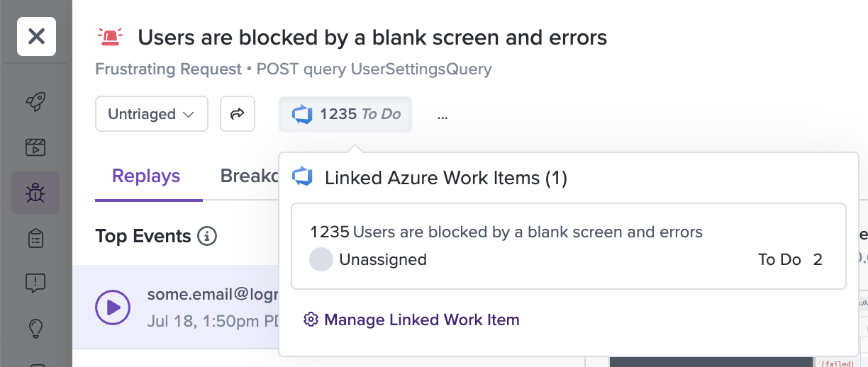
Task: Open work item 1235 card
Action: pos(569,247)
